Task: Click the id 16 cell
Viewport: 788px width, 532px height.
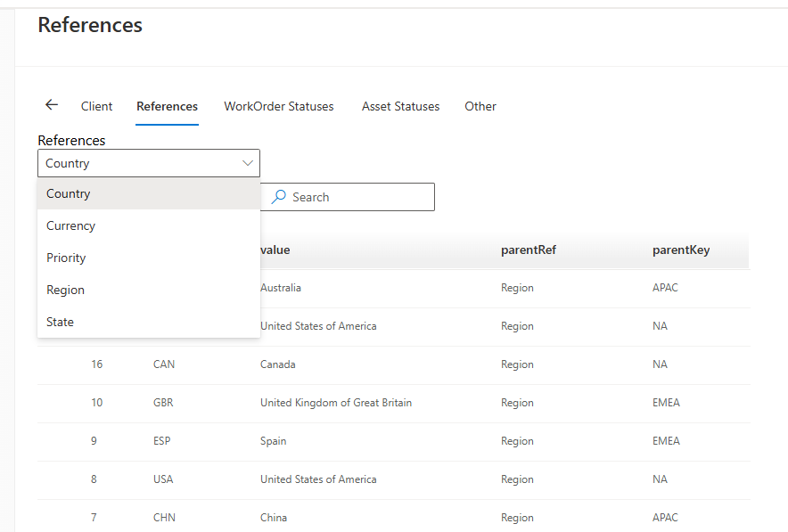Action: coord(96,364)
